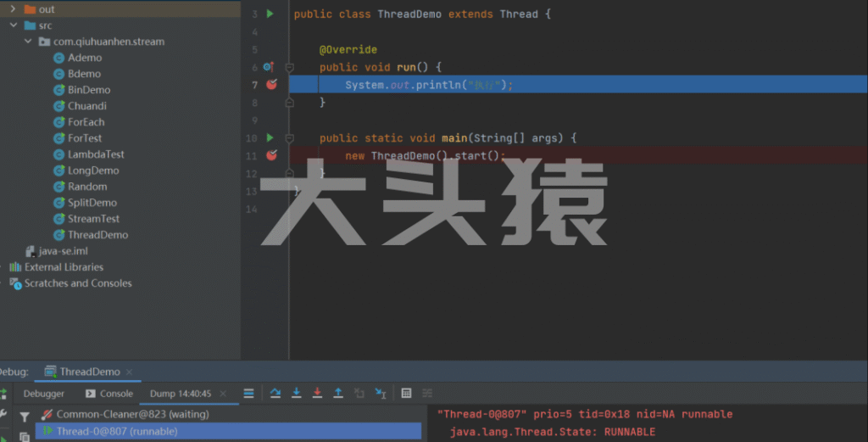Close the Dump 14:40:45 tab
Viewport: 868px width, 442px height.
[223, 394]
